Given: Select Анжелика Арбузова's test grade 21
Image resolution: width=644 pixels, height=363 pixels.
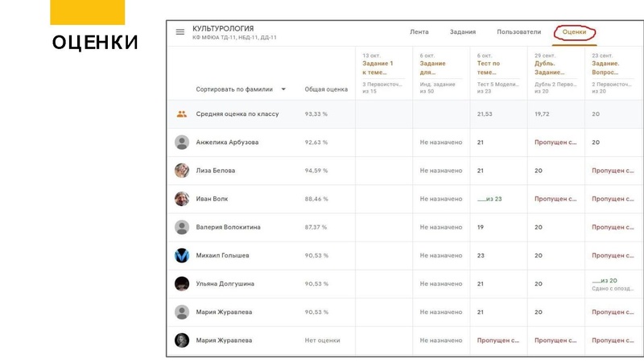Looking at the screenshot, I should (480, 142).
